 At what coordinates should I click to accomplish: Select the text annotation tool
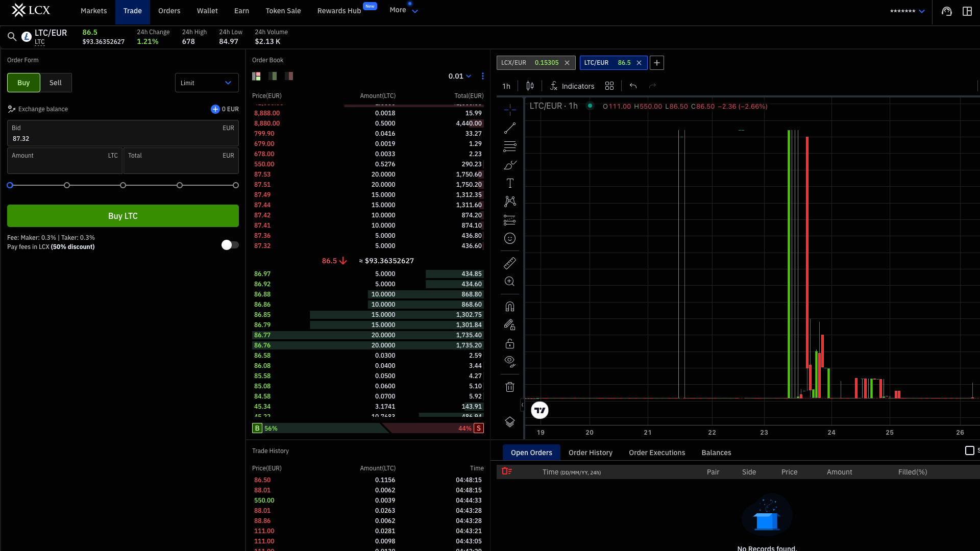(510, 183)
